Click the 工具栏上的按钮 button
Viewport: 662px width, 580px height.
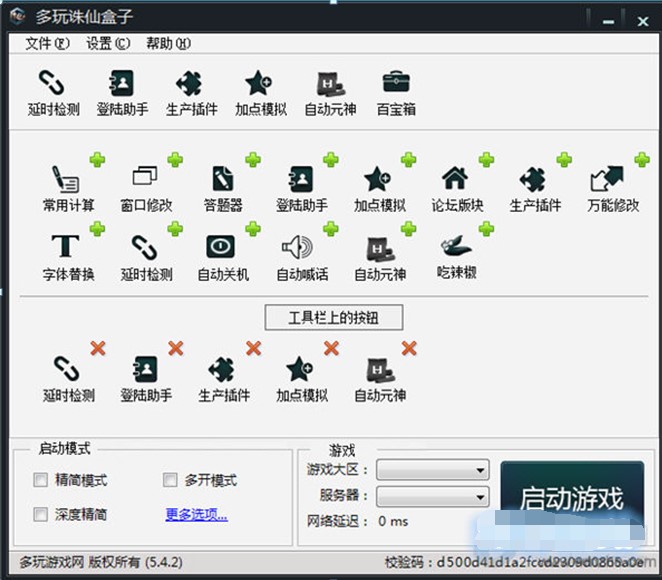pos(334,317)
